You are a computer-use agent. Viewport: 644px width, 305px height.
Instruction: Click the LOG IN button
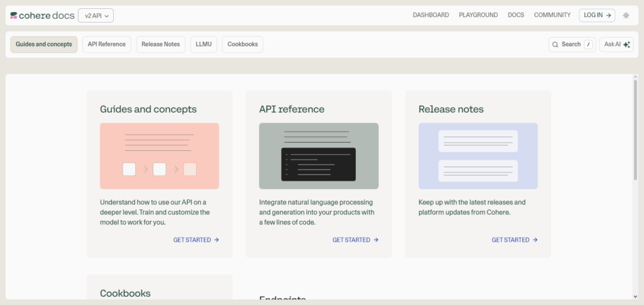click(x=597, y=15)
